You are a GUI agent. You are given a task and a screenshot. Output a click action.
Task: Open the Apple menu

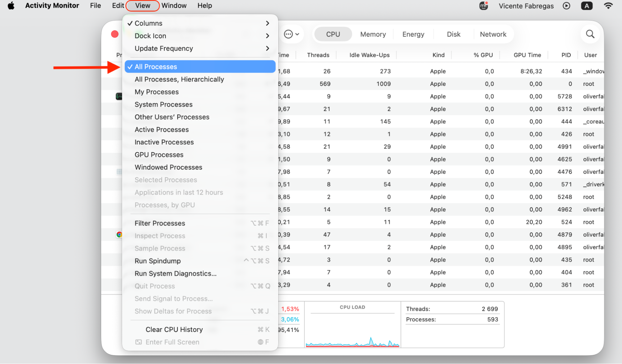11,6
